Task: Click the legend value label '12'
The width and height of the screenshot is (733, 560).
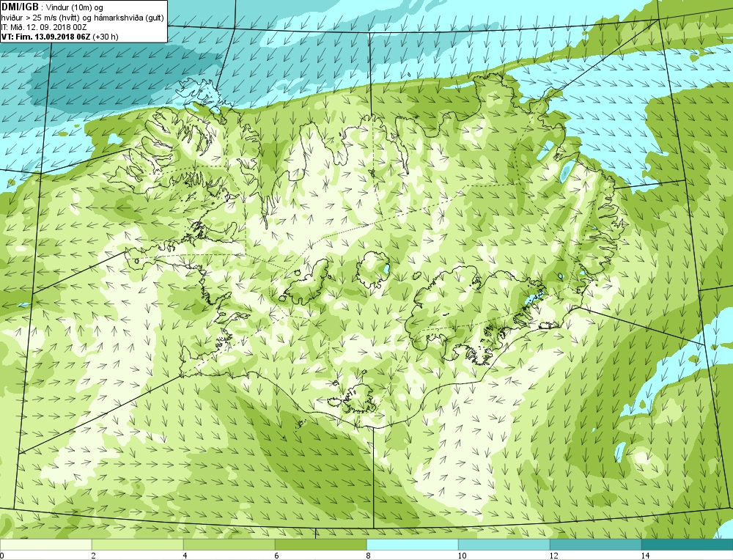Action: coord(553,556)
